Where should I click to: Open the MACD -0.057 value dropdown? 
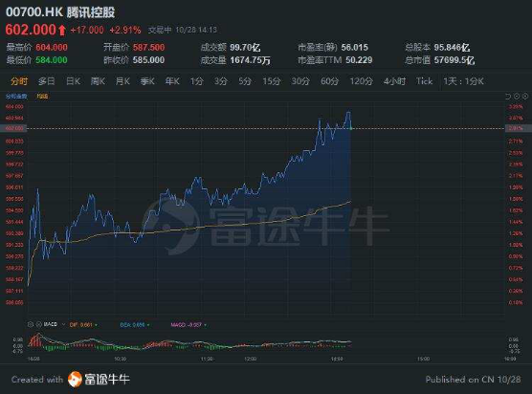coord(206,325)
